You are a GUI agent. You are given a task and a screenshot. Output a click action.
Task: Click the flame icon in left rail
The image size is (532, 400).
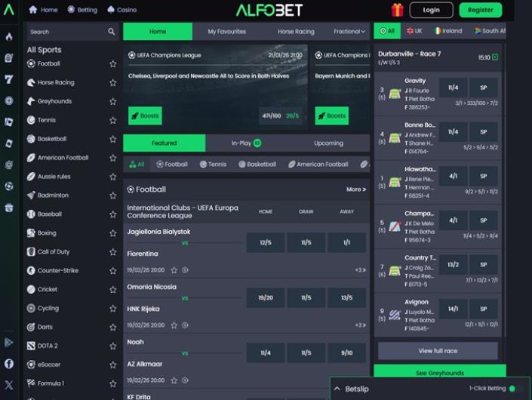tap(9, 36)
